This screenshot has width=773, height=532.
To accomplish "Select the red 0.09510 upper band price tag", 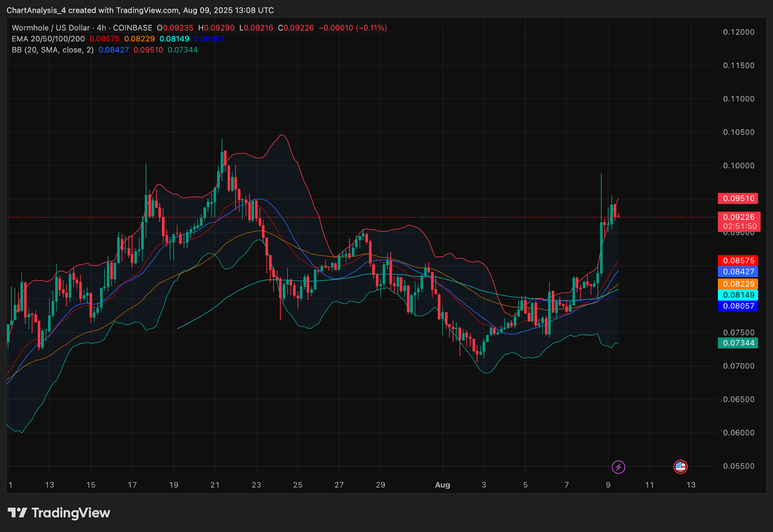I will click(x=738, y=198).
